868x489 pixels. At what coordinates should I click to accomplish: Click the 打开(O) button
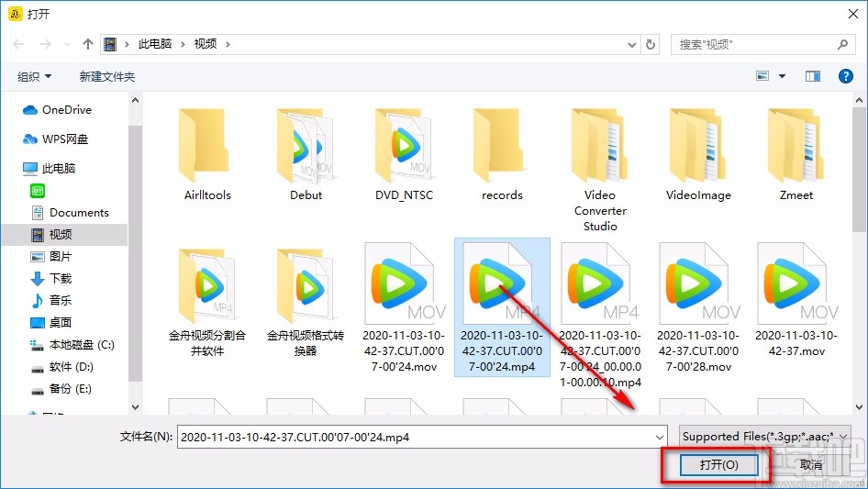click(718, 464)
